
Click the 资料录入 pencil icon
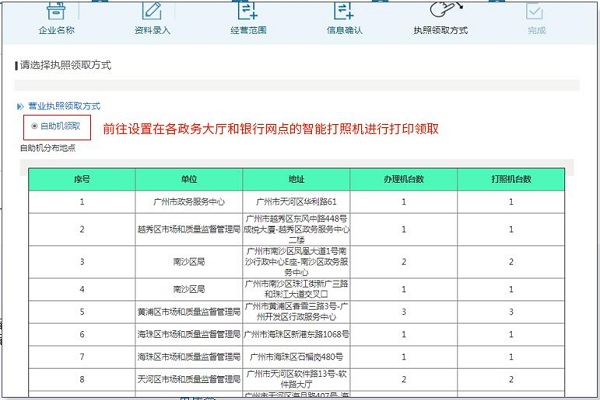pyautogui.click(x=152, y=10)
